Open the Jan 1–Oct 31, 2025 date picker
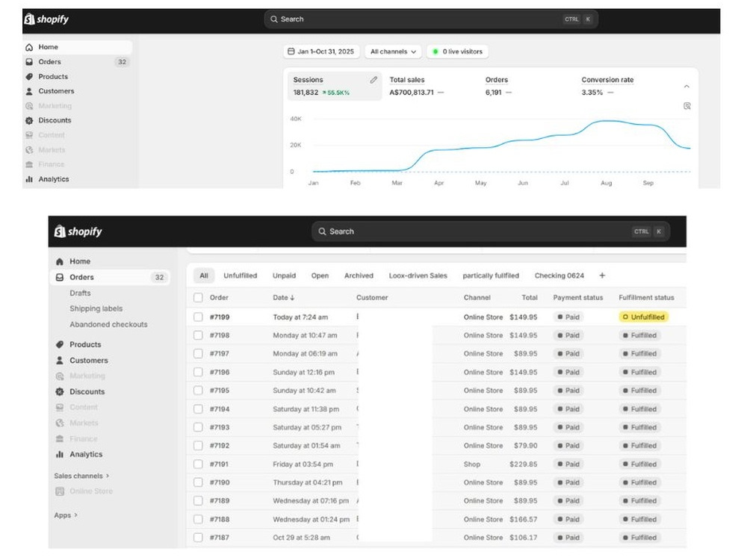This screenshot has width=747, height=560. click(321, 52)
